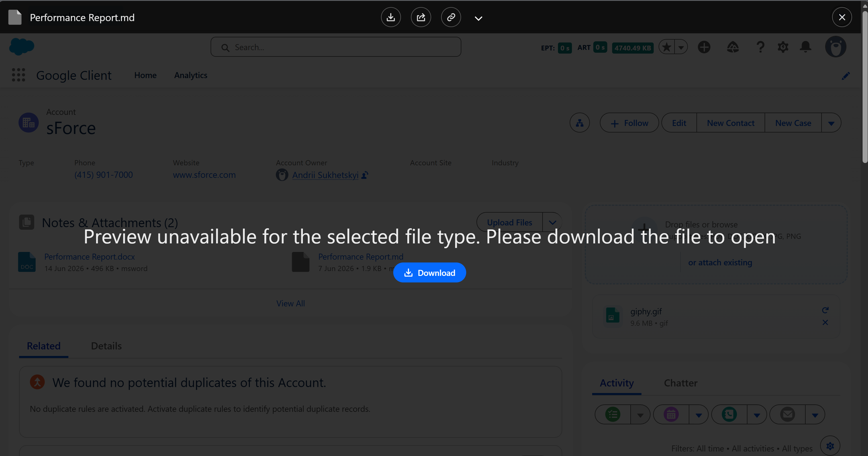This screenshot has width=868, height=456.
Task: Click the share file icon in header
Action: point(421,17)
